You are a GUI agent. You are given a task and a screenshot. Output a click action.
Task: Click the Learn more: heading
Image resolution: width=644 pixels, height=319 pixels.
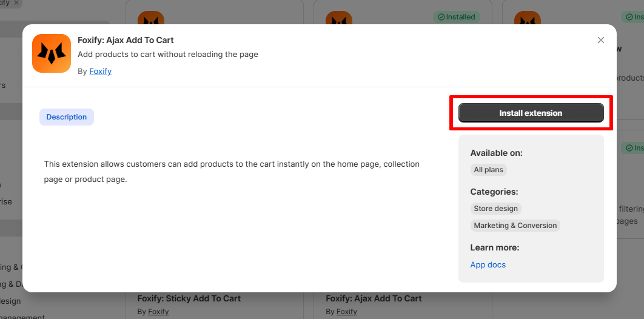click(x=494, y=247)
